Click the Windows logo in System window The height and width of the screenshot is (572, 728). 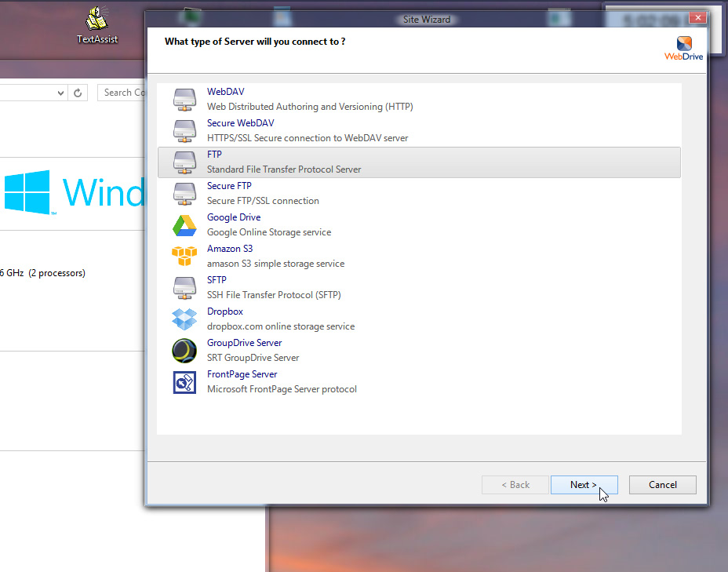click(28, 192)
